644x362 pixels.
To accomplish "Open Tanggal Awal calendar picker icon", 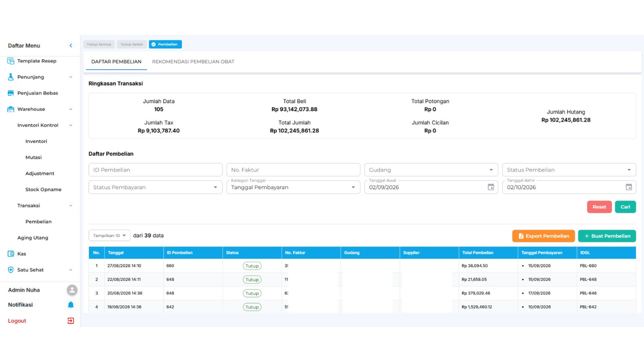I will pos(491,187).
